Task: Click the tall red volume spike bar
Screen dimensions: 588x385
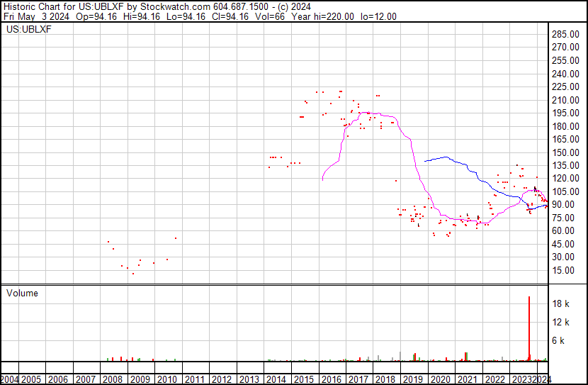Action: click(x=529, y=326)
